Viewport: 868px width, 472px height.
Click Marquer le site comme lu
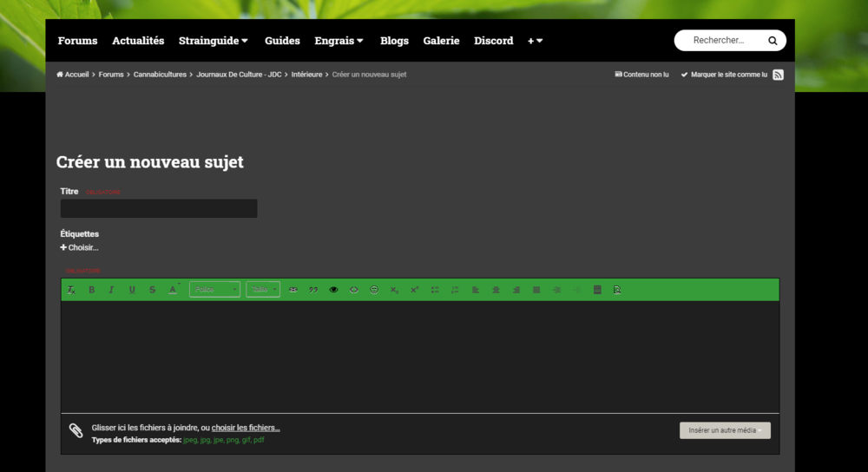[724, 74]
